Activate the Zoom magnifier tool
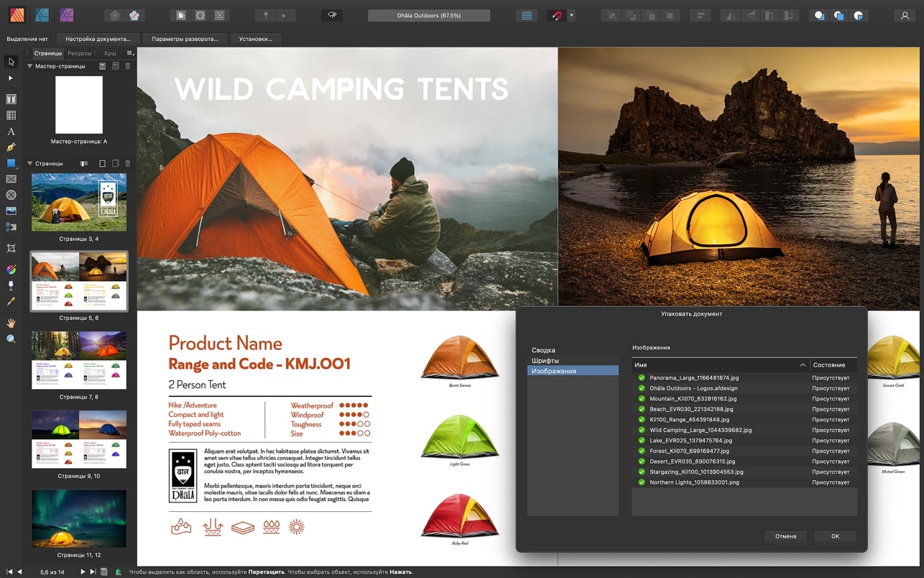 tap(11, 339)
